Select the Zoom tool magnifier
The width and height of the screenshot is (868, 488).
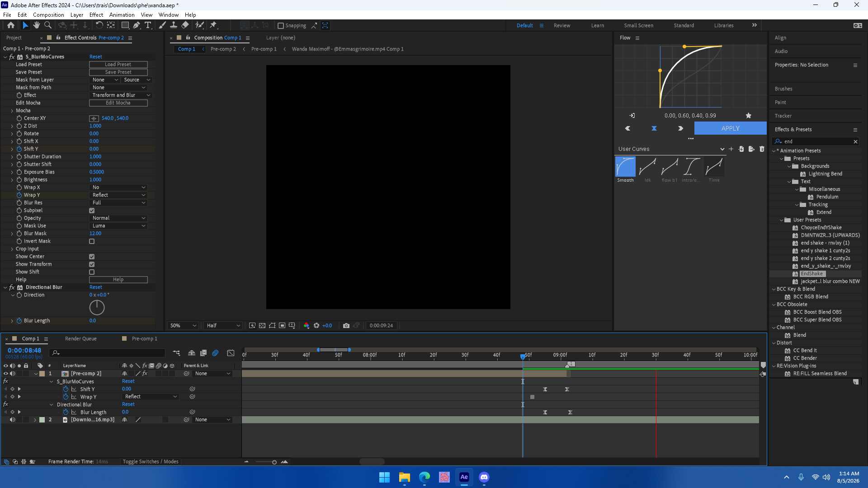pyautogui.click(x=47, y=25)
